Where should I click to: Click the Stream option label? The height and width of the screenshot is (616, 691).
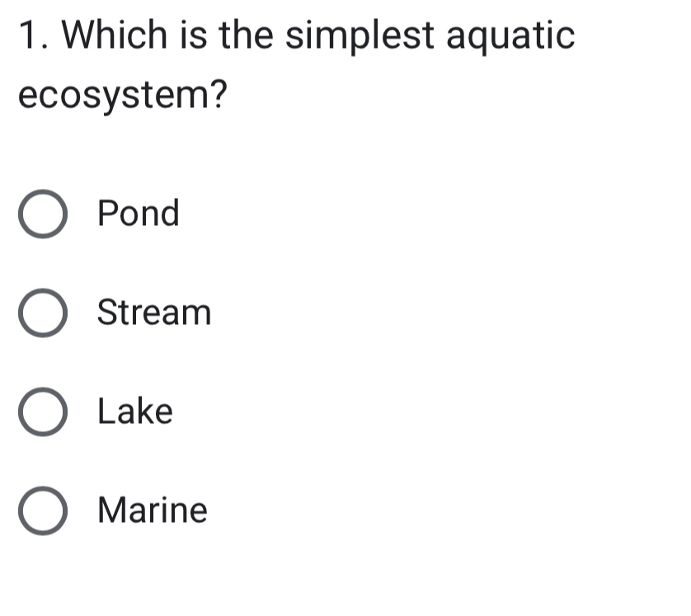click(x=153, y=313)
